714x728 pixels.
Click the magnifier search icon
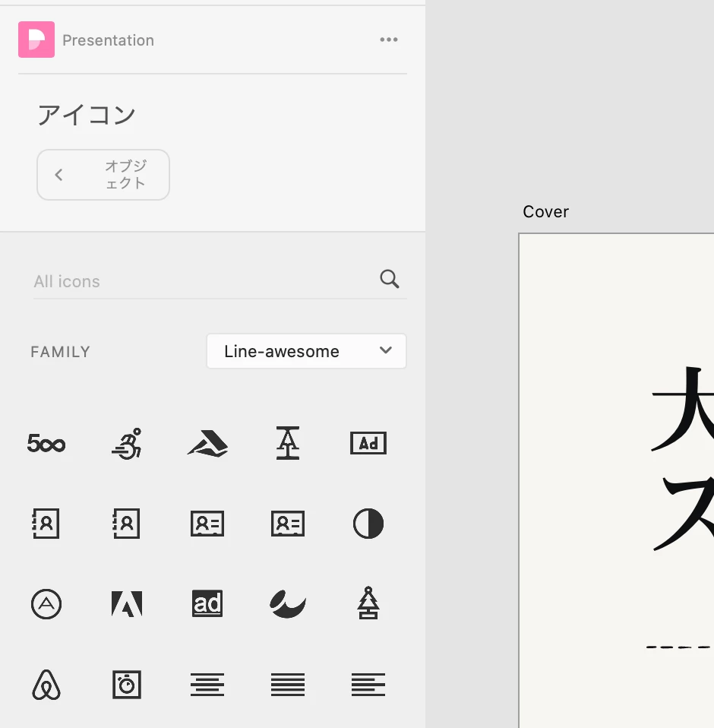389,279
